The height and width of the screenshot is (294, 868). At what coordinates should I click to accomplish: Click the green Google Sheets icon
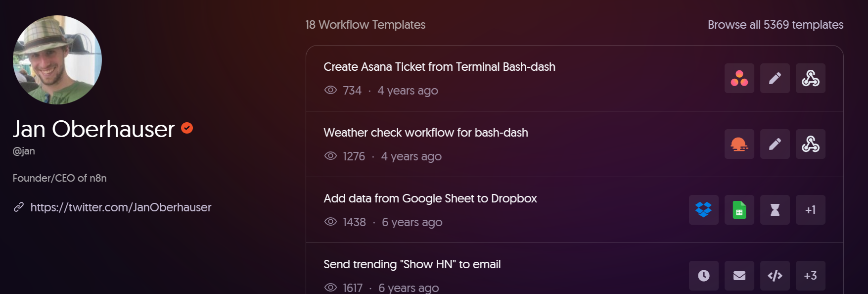[x=739, y=210]
